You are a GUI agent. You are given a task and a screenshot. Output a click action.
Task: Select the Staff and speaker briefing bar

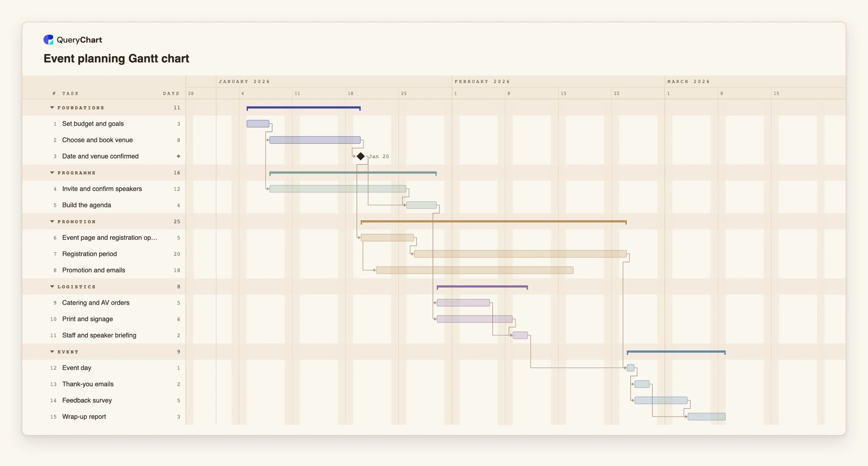(x=520, y=335)
